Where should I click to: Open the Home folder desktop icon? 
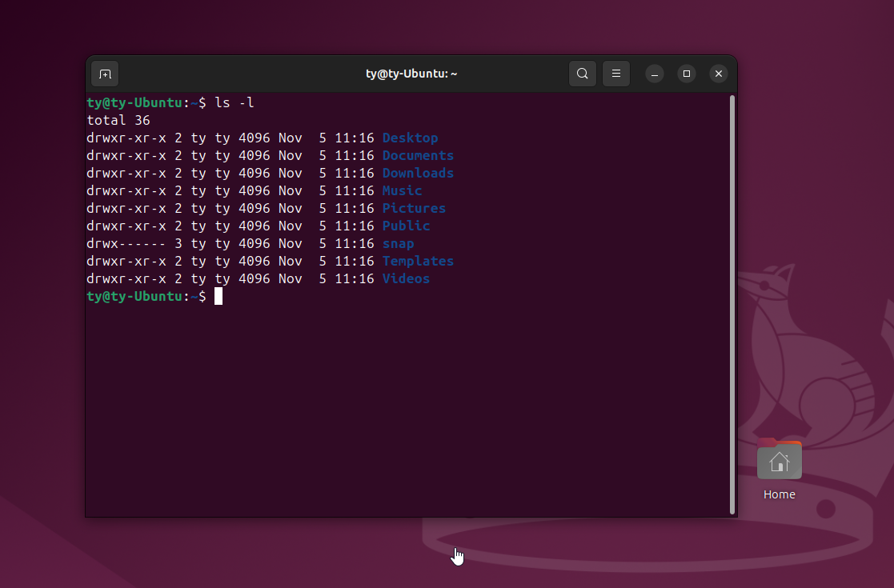pos(780,460)
